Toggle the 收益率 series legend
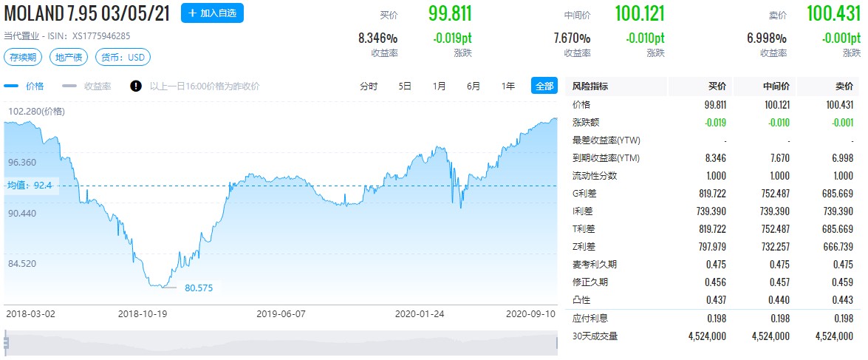Image resolution: width=868 pixels, height=360 pixels. 87,86
